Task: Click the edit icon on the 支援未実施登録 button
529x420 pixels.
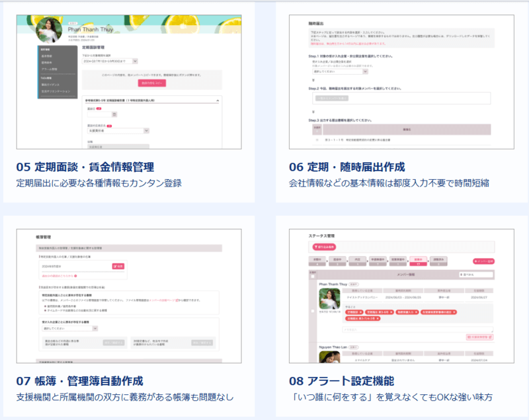Action: 491,337
